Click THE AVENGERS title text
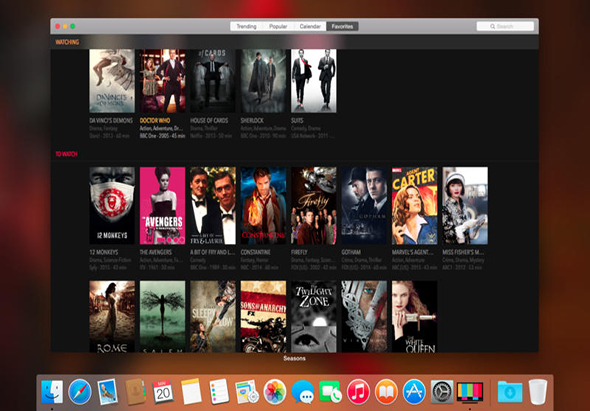This screenshot has width=590, height=411. (156, 252)
